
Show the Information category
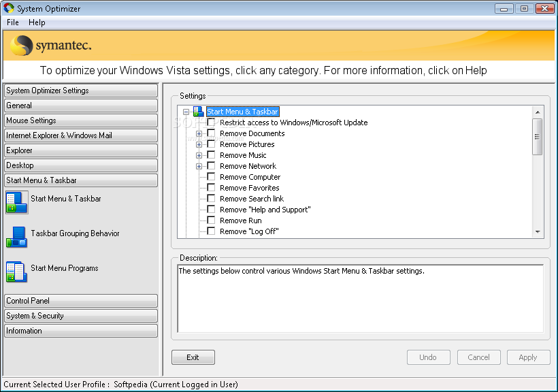click(x=81, y=330)
